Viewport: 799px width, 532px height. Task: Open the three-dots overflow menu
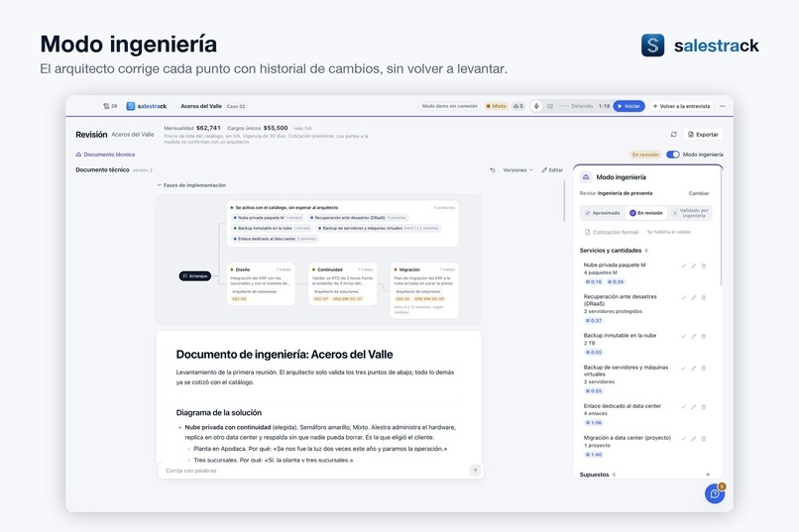click(722, 106)
